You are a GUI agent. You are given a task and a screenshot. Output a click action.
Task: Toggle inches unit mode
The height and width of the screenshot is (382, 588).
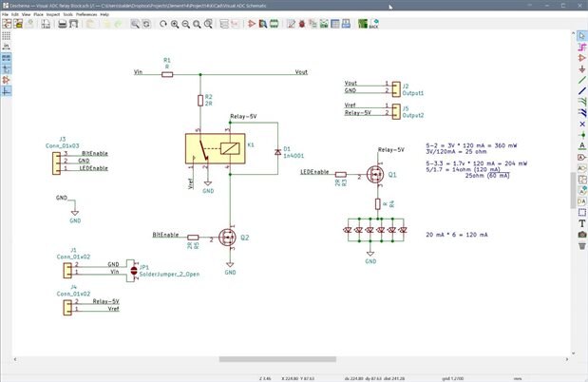point(6,46)
